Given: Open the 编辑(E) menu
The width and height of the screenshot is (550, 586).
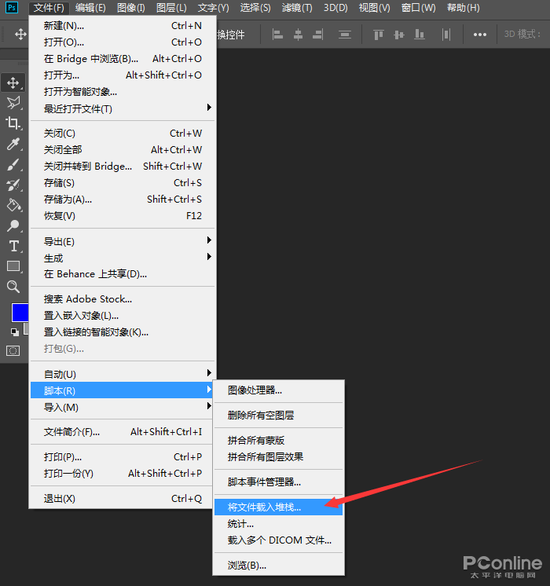Looking at the screenshot, I should pyautogui.click(x=90, y=8).
